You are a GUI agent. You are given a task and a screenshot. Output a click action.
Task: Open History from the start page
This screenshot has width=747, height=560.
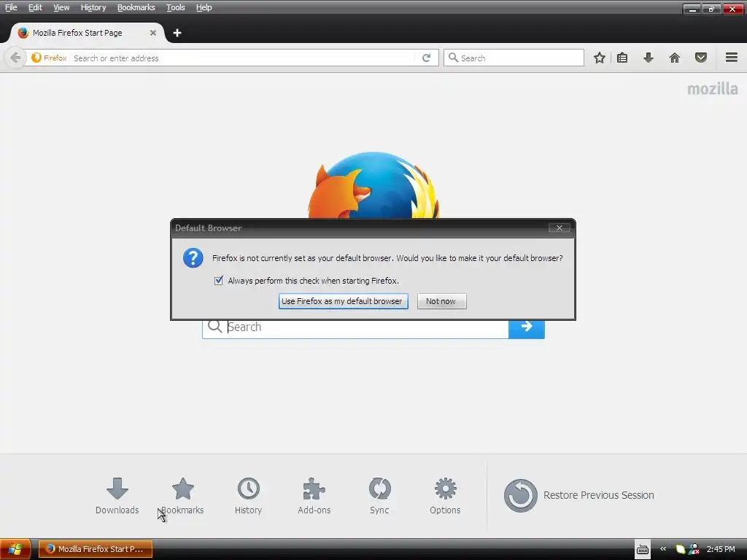(x=248, y=495)
